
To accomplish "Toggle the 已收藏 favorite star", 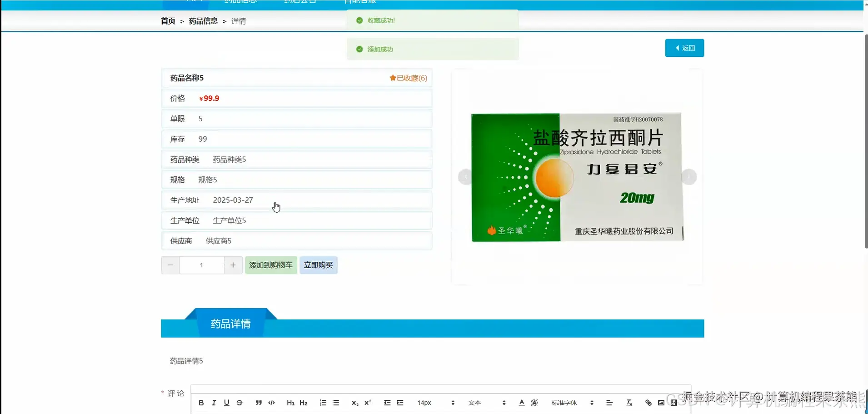I will (408, 78).
